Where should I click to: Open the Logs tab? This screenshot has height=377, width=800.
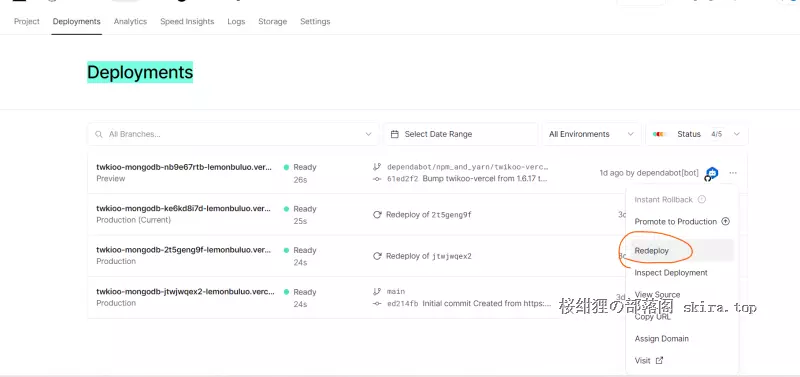[236, 21]
